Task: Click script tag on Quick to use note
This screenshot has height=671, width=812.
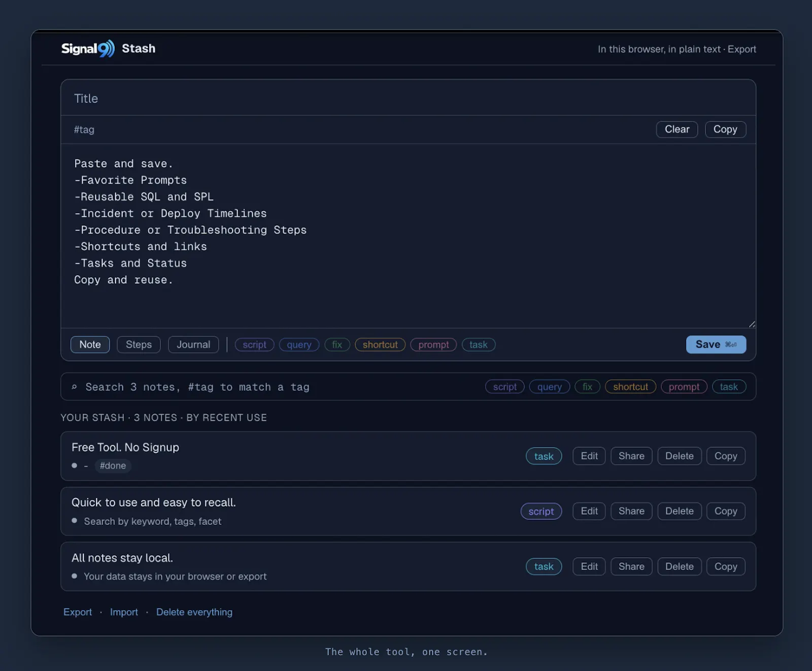Action: pos(541,511)
